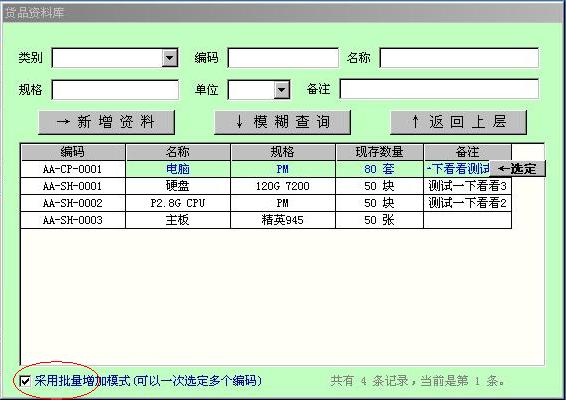The width and height of the screenshot is (566, 400).
Task: Click the 80 套 quantity cell
Action: [379, 169]
